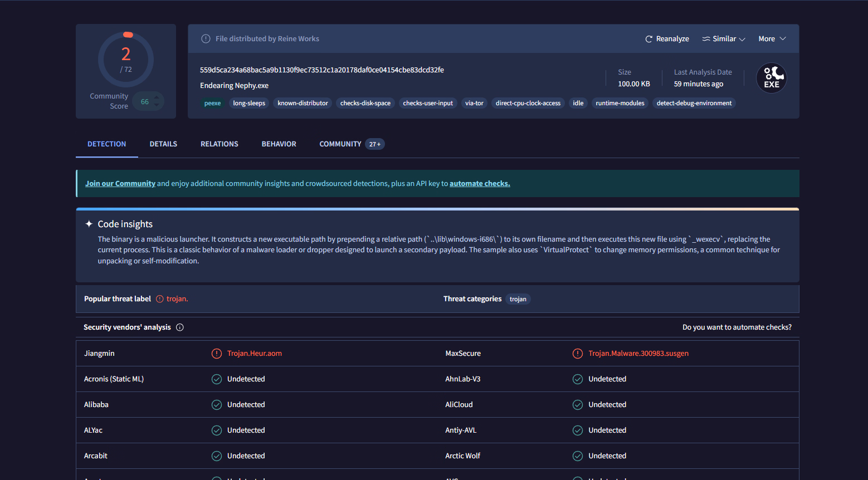
Task: Click the detection score circular gauge
Action: 126,60
